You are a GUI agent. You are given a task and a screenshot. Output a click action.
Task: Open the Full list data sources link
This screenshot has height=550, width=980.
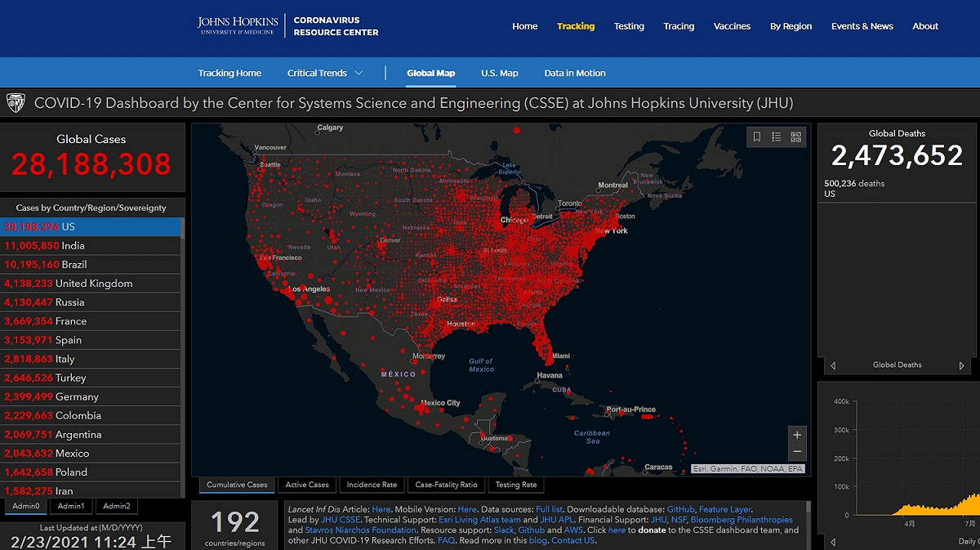[549, 509]
